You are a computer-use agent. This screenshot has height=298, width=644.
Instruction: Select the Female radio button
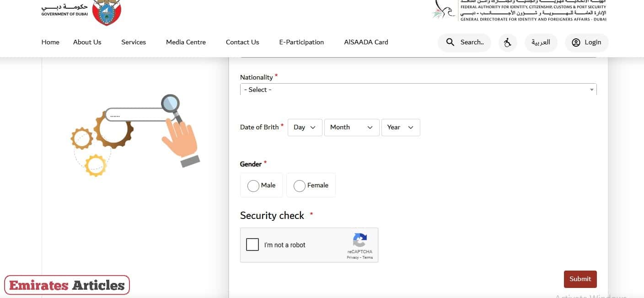[299, 186]
